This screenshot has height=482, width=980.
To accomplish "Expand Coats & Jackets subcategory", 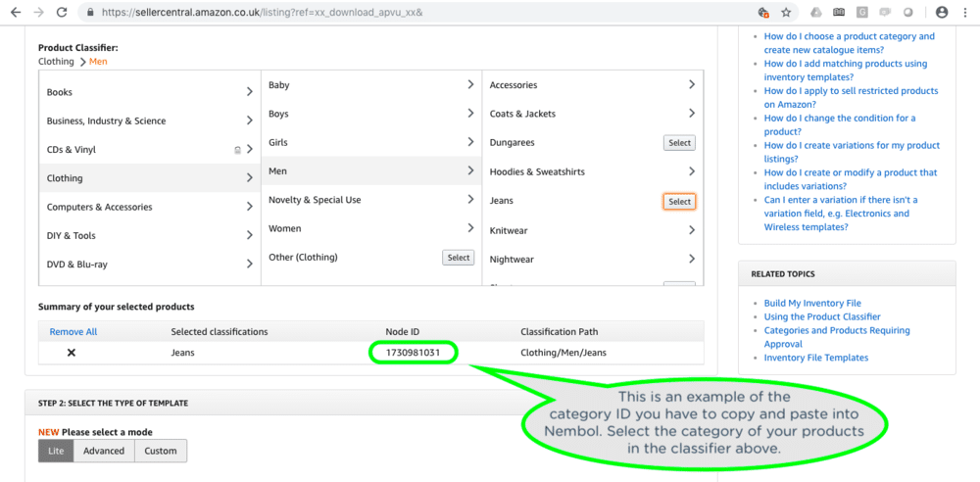I will tap(691, 114).
